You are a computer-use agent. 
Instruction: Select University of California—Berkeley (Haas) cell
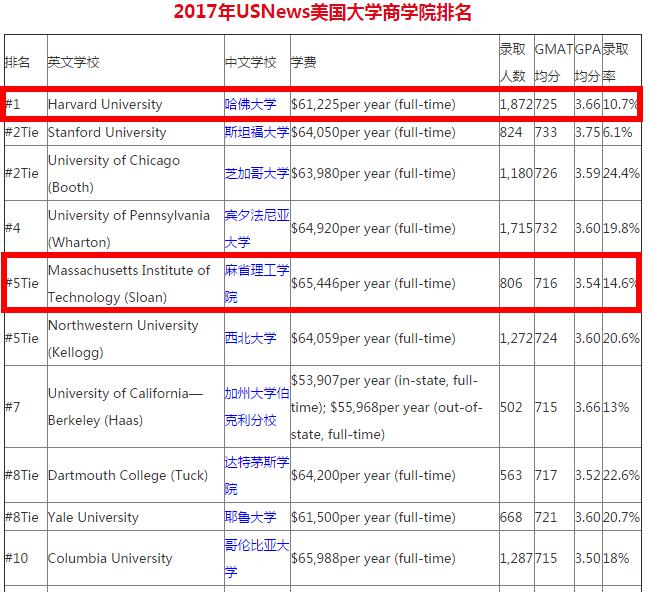pos(136,407)
